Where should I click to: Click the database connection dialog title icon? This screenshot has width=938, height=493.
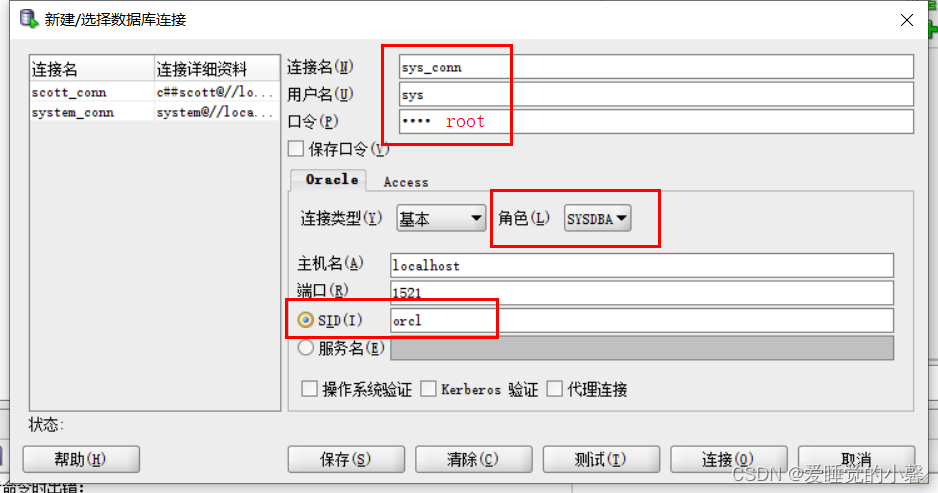pos(29,19)
